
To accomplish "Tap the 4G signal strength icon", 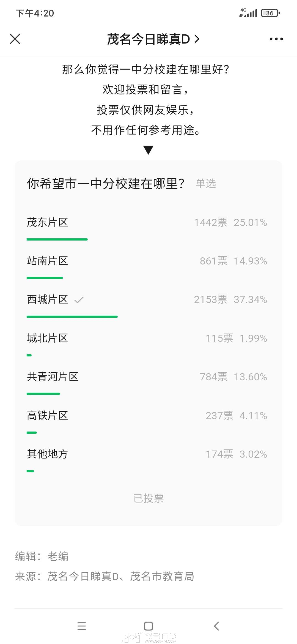I will [x=248, y=13].
